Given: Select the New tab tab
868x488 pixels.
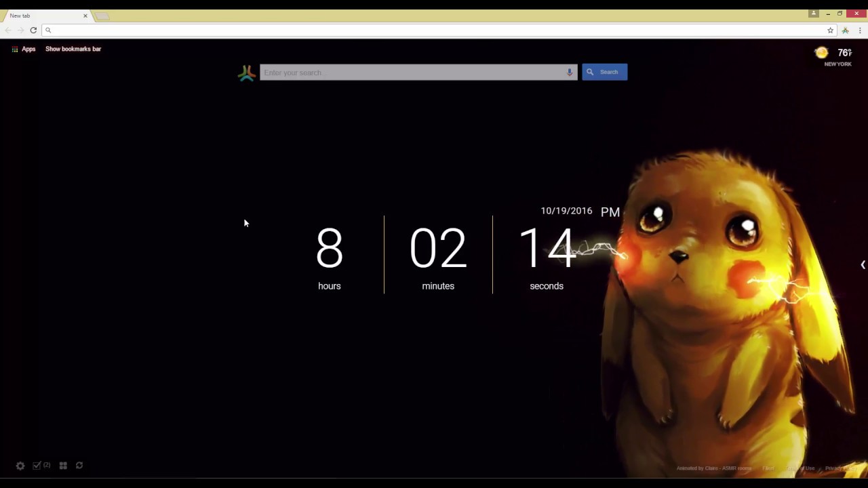Looking at the screenshot, I should pos(41,16).
